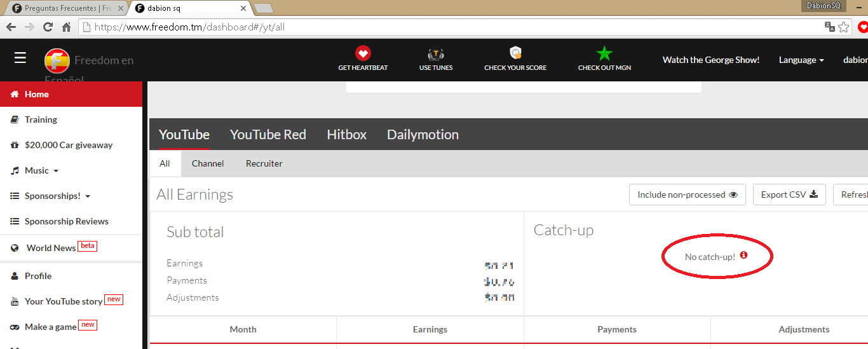This screenshot has width=868, height=349.
Task: Open Check Out MGN green star
Action: coord(604,53)
